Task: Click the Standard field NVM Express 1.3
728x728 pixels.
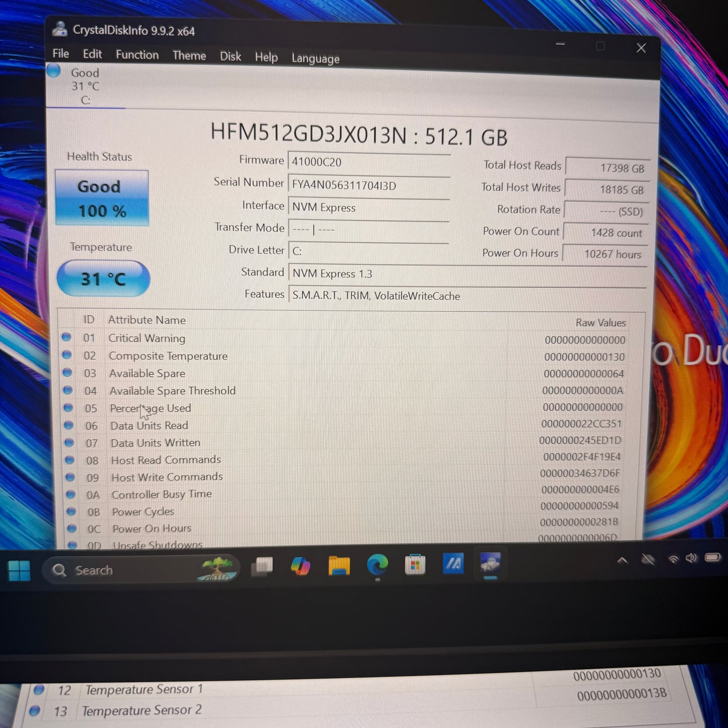Action: point(467,274)
